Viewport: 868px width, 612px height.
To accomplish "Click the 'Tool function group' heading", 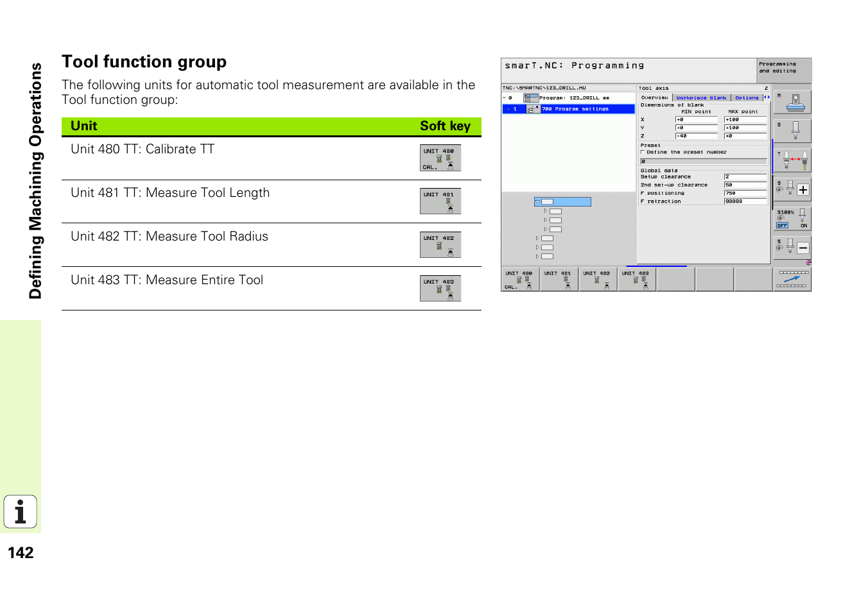I will click(144, 62).
